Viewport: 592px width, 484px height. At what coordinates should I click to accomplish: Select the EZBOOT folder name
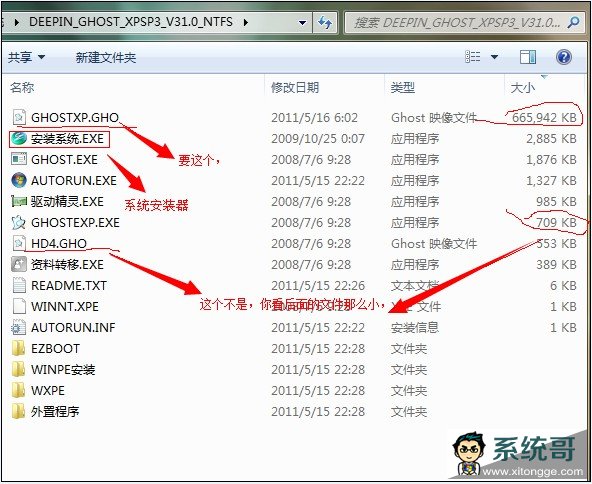click(x=55, y=348)
